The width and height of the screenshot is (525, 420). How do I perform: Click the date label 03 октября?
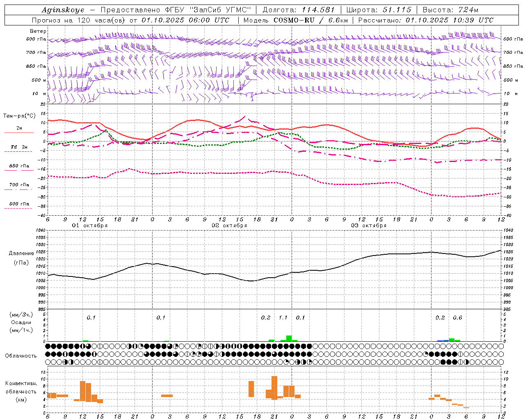pos(369,226)
